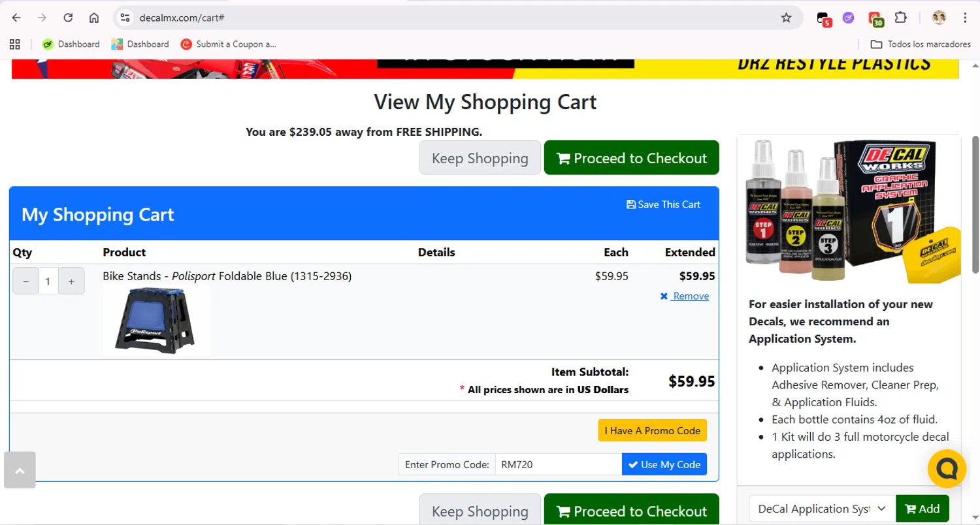Viewport: 980px width, 525px height.
Task: Click the browser forward arrow
Action: [42, 18]
